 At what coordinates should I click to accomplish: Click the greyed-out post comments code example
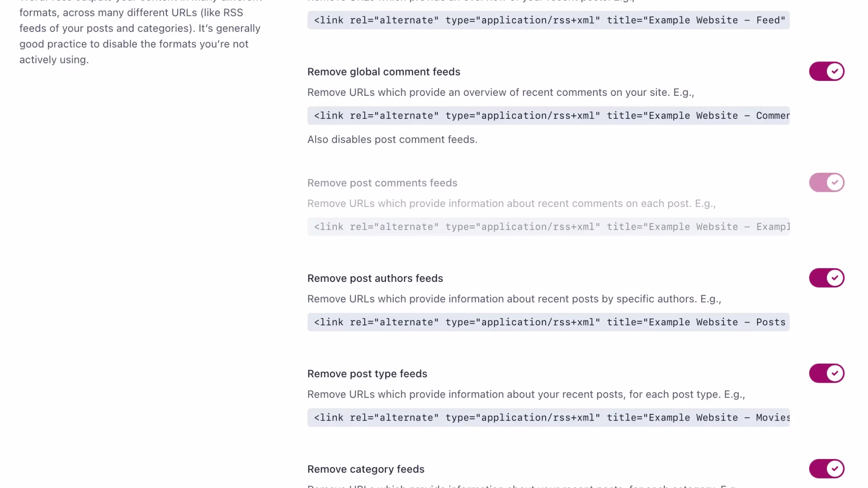[548, 227]
